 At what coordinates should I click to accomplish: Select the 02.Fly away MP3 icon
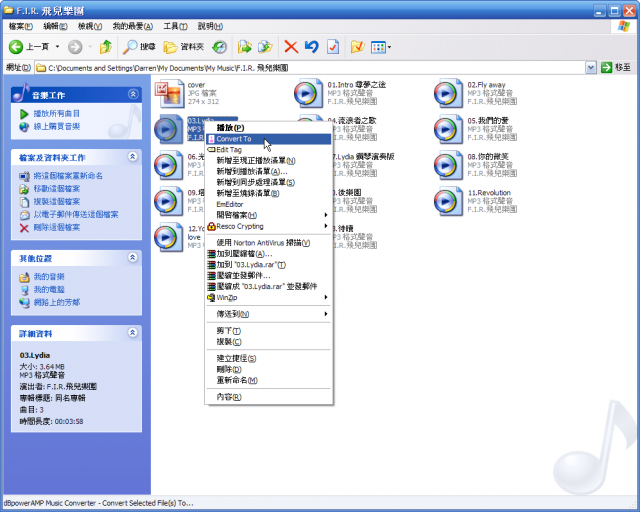click(448, 93)
